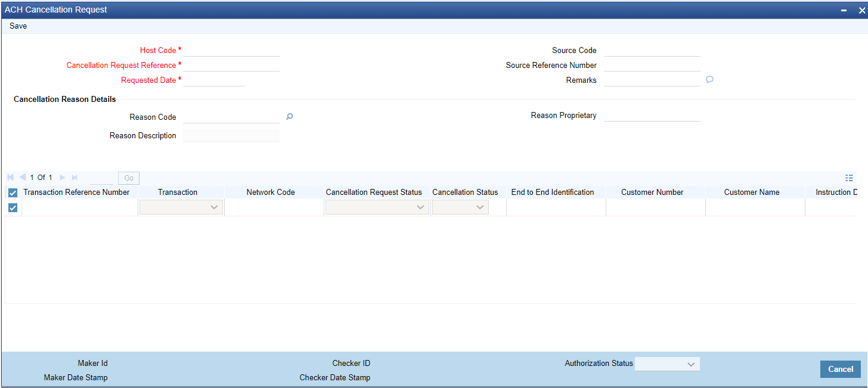Go to previous page of transaction grid
The height and width of the screenshot is (388, 868).
pos(23,178)
